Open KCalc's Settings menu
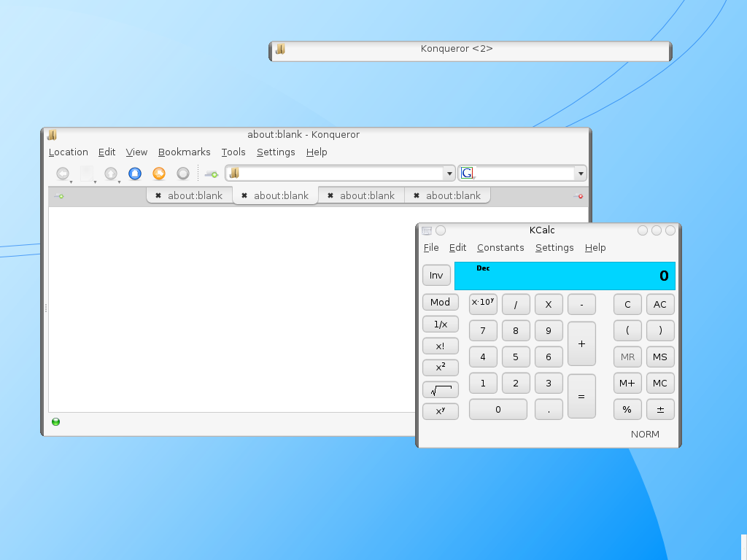Screen dimensions: 747x560 click(x=554, y=248)
